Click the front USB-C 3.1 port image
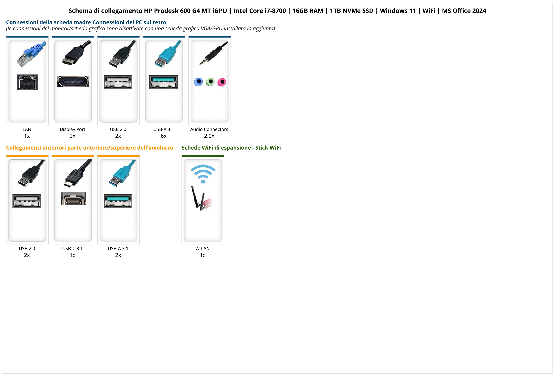The width and height of the screenshot is (555, 392). pos(73,199)
